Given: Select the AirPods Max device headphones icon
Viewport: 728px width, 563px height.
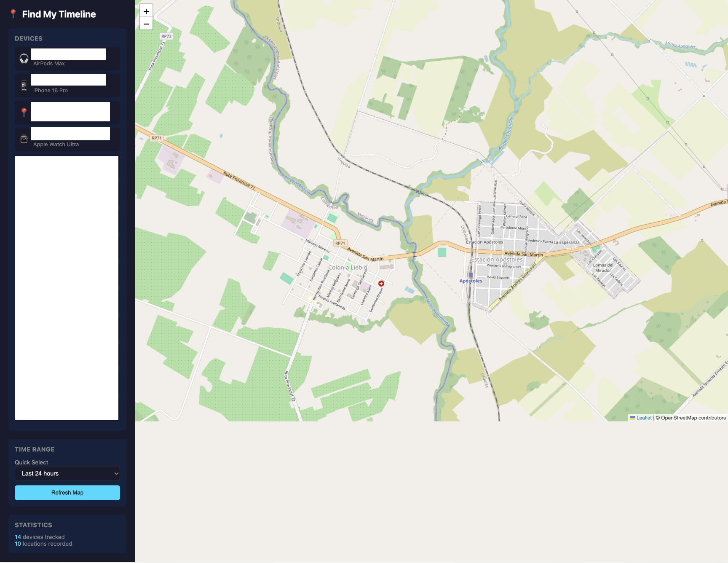Looking at the screenshot, I should pos(24,59).
